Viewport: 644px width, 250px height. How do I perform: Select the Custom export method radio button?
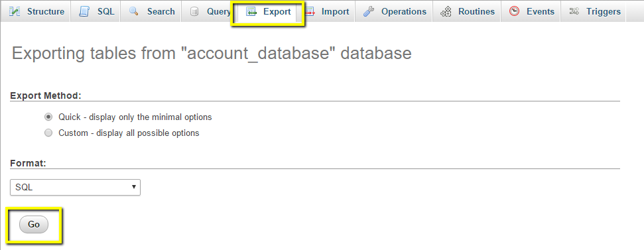[48, 133]
